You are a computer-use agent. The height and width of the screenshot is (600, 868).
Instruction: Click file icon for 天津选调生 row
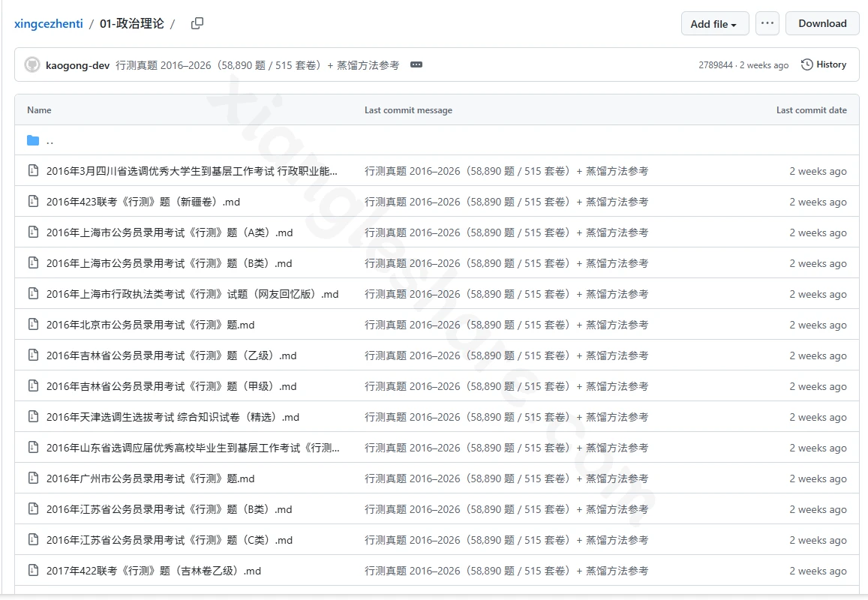point(33,417)
